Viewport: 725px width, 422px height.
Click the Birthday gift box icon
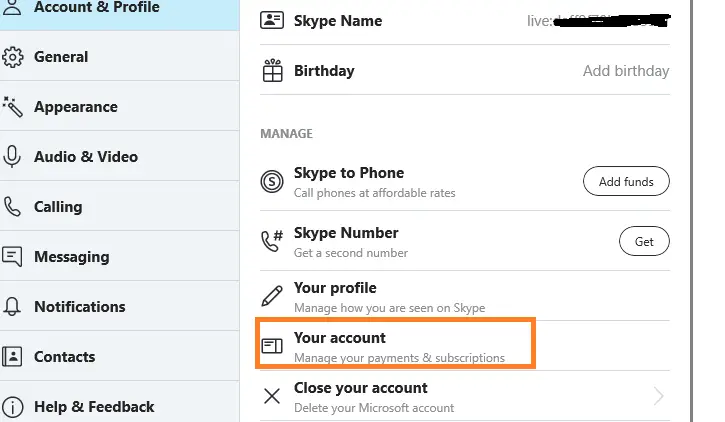[272, 70]
